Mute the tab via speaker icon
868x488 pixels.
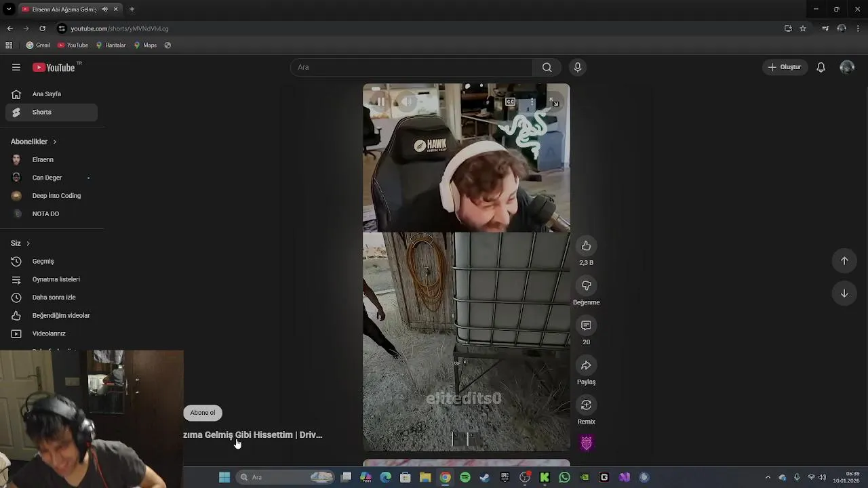click(105, 9)
